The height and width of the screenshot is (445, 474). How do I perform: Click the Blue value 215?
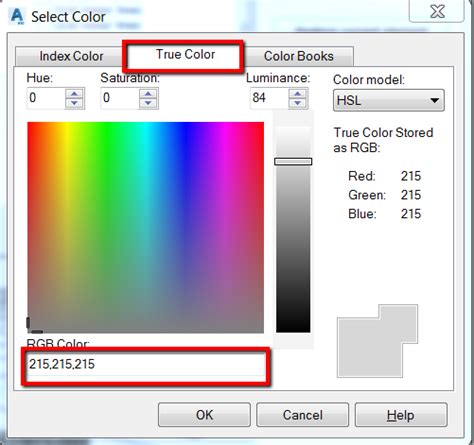411,214
